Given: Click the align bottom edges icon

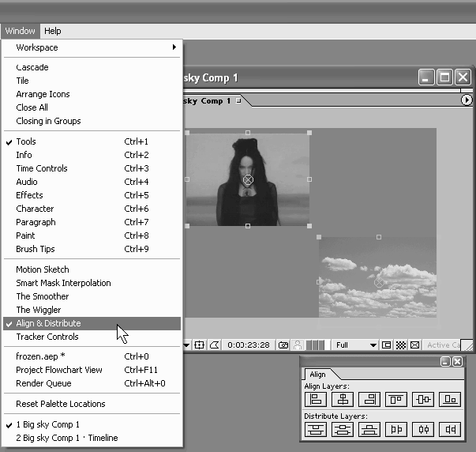Looking at the screenshot, I should (x=450, y=400).
